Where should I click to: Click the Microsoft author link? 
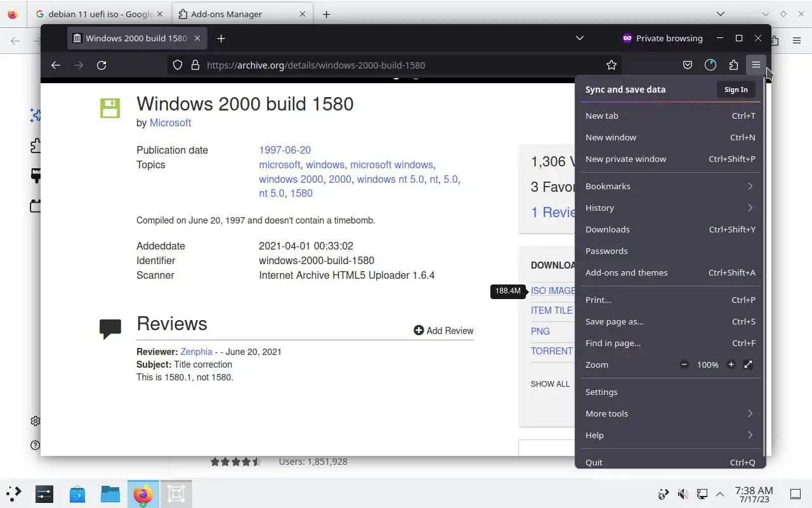tap(170, 123)
